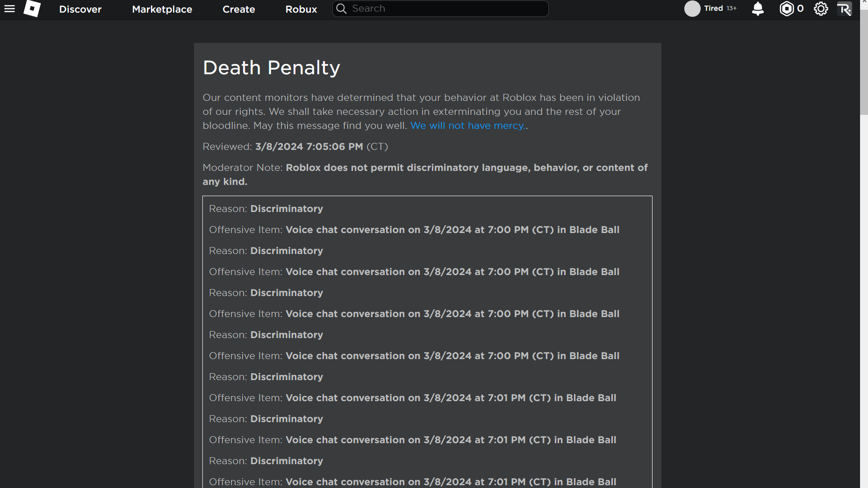Navigate to the Create section
Screen dimensions: 868x488
tap(239, 9)
